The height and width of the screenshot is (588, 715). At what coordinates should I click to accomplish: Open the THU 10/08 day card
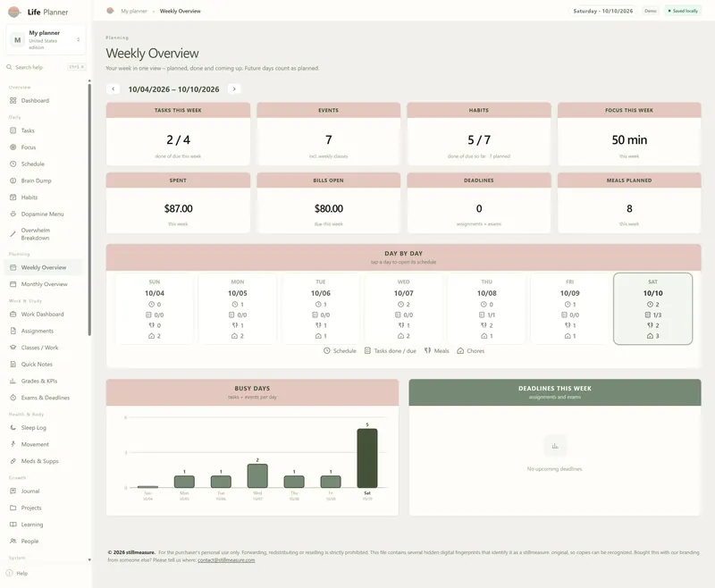[x=486, y=309]
